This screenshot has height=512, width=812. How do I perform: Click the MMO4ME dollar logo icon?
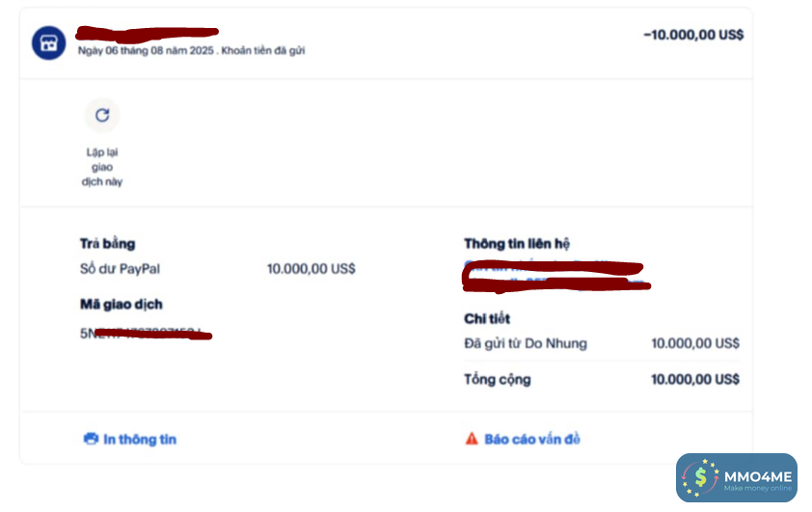click(x=699, y=478)
